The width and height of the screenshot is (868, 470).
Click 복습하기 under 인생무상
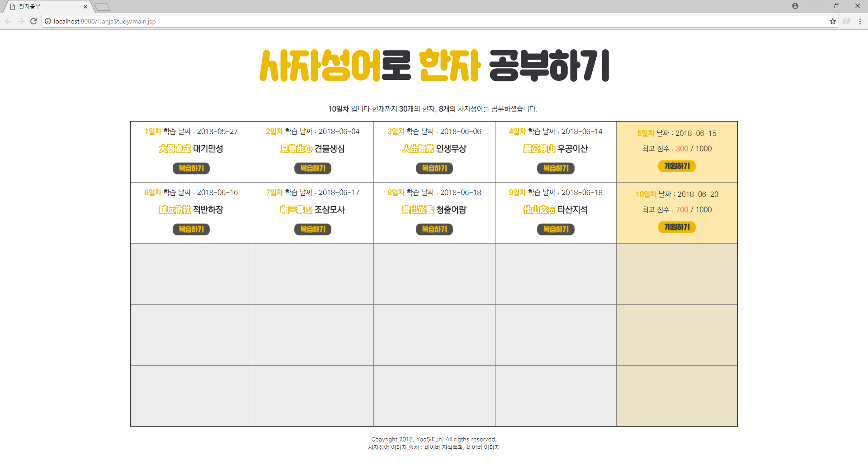click(434, 168)
